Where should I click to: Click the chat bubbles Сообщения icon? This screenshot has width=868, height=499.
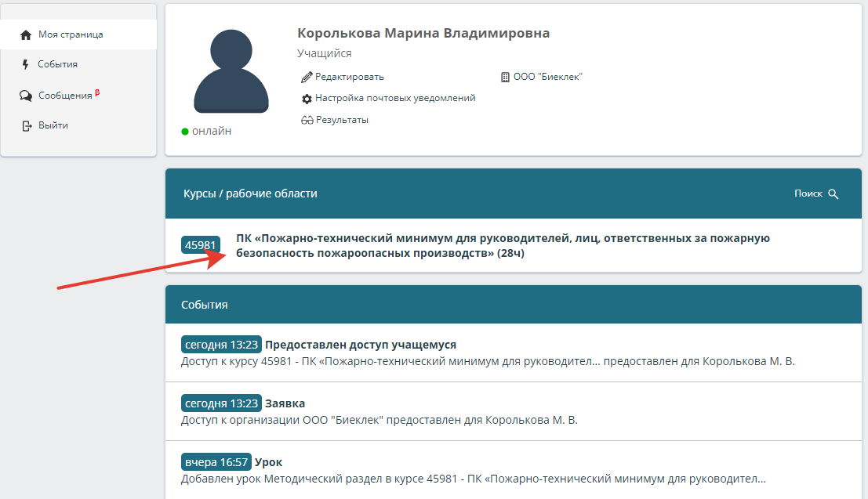click(x=26, y=96)
